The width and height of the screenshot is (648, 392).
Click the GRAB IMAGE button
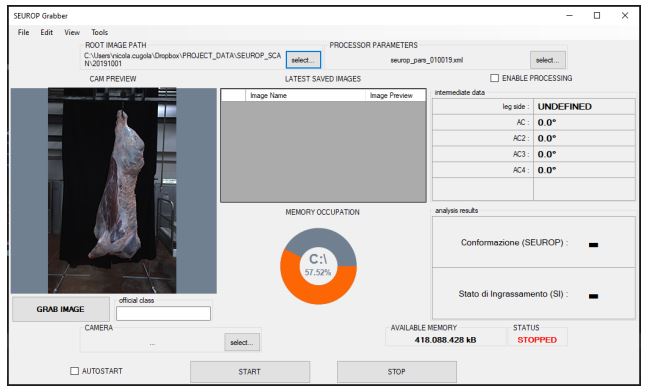point(61,309)
